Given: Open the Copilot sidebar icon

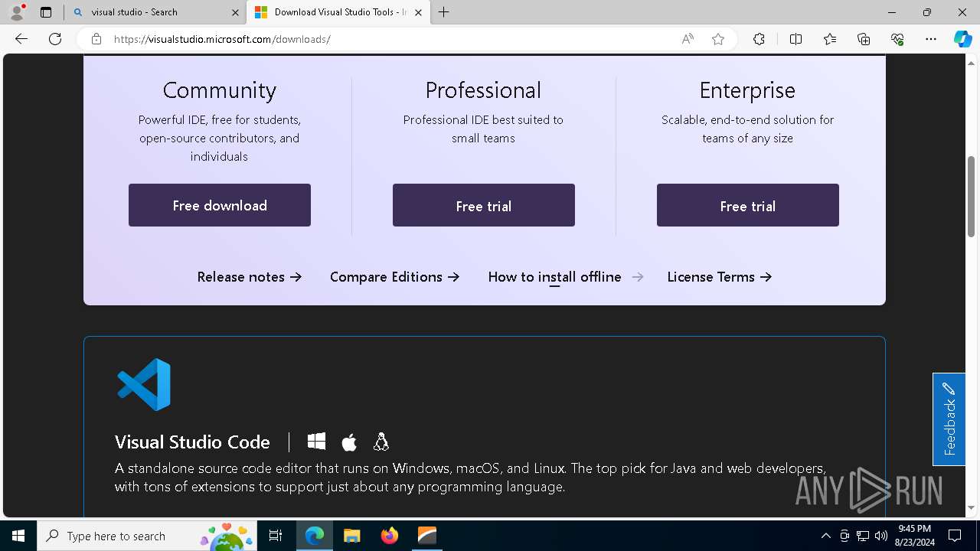Looking at the screenshot, I should tap(962, 39).
